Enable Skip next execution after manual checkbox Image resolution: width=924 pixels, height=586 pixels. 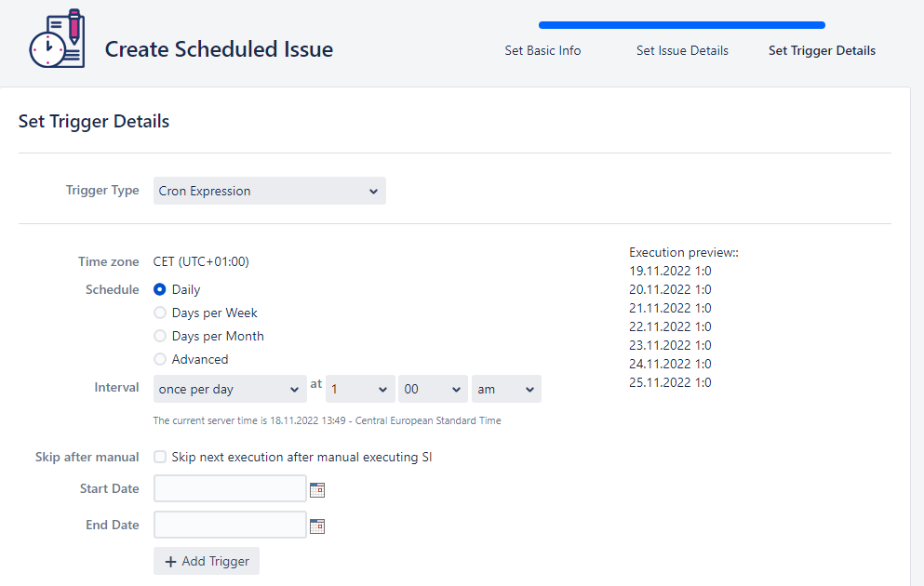[160, 457]
